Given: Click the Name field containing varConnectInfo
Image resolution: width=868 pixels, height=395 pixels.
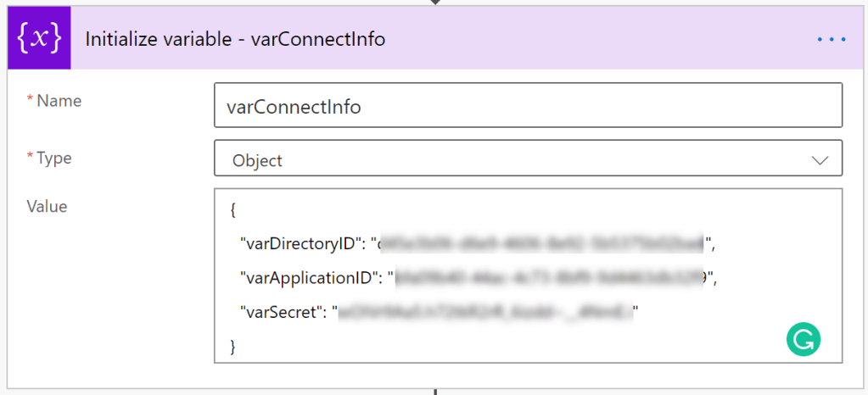Looking at the screenshot, I should coord(528,105).
